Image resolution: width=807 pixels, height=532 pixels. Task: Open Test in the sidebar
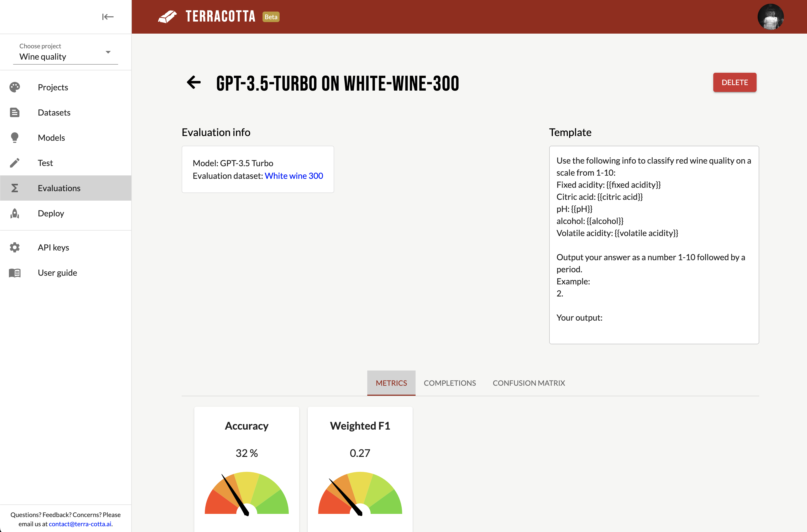tap(66, 163)
